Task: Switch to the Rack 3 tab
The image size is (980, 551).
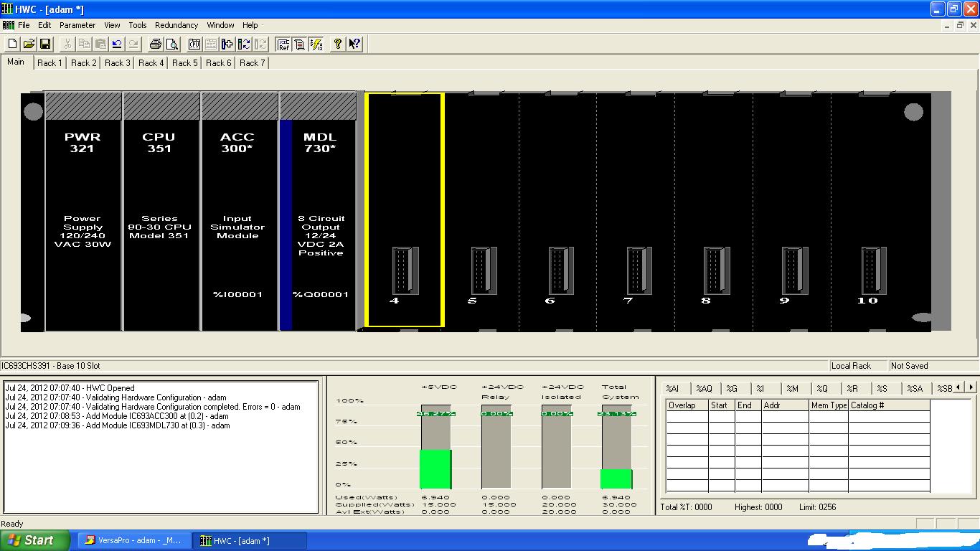Action: [x=118, y=63]
